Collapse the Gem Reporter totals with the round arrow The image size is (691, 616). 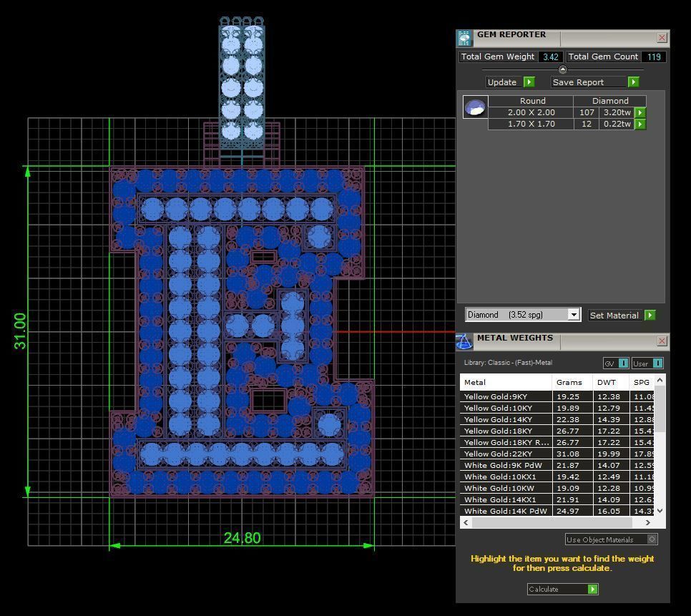[563, 69]
